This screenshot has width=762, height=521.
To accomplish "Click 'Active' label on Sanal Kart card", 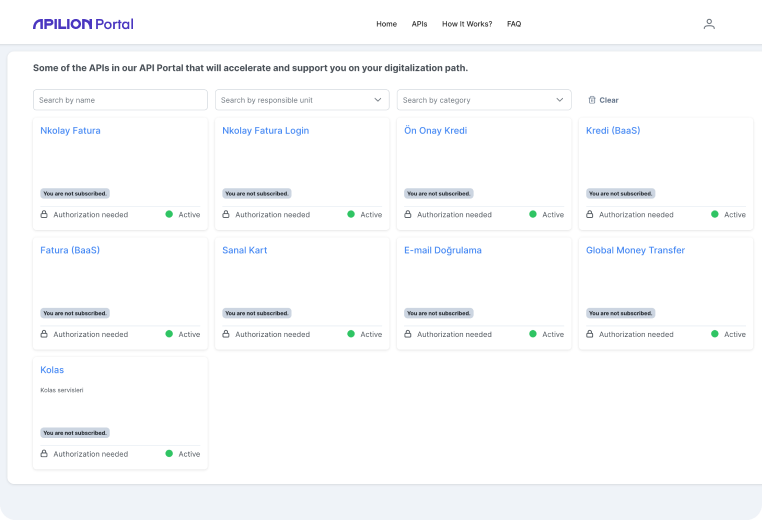I will [371, 334].
